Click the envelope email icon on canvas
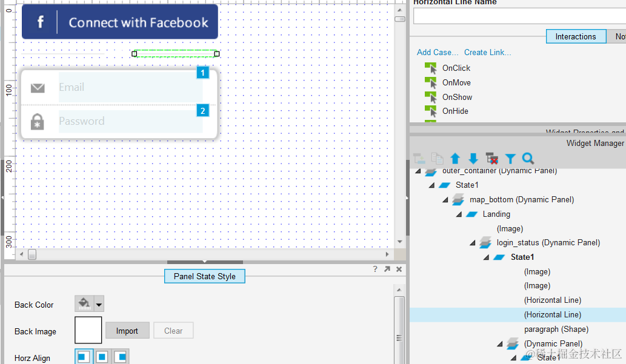Image resolution: width=626 pixels, height=364 pixels. coord(38,88)
